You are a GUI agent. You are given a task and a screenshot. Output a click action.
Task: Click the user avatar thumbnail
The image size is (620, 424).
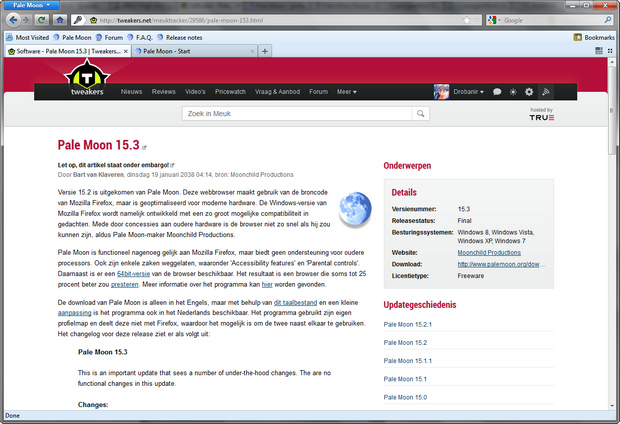(441, 92)
